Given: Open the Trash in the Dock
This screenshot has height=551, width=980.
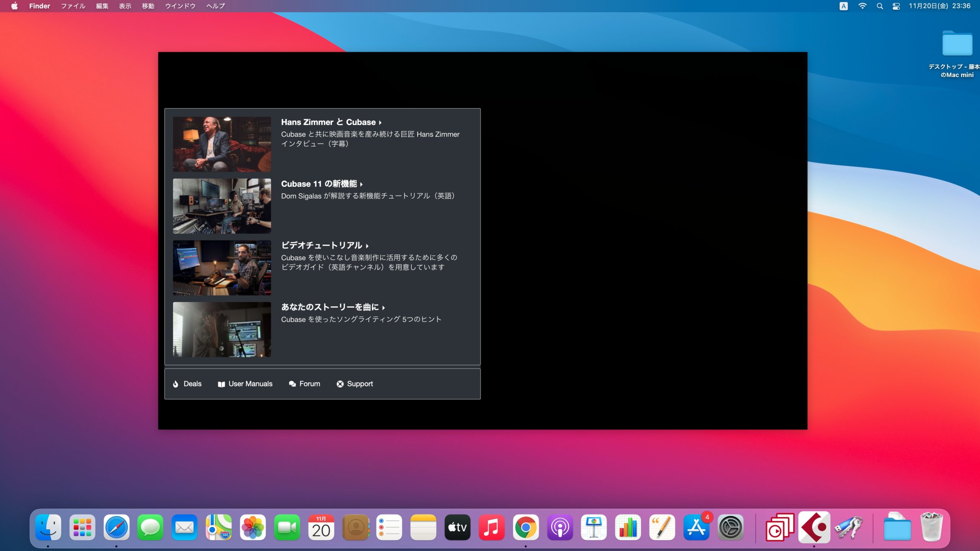Looking at the screenshot, I should pos(931,527).
